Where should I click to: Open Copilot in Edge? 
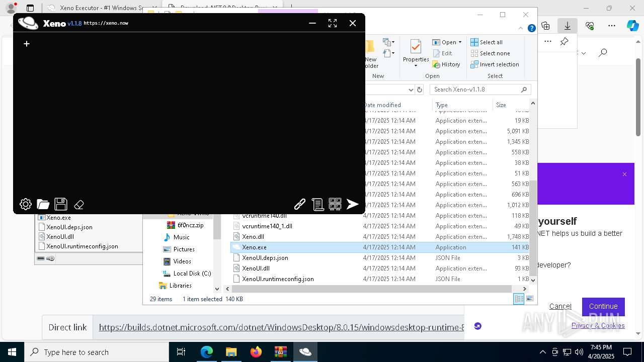point(633,25)
